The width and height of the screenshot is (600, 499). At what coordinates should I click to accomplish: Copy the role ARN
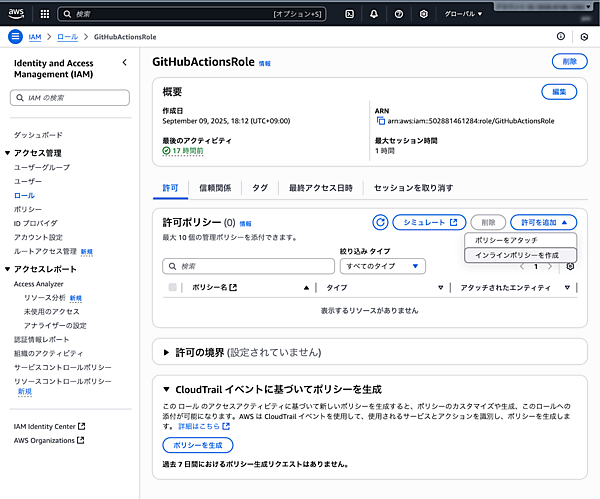point(380,120)
